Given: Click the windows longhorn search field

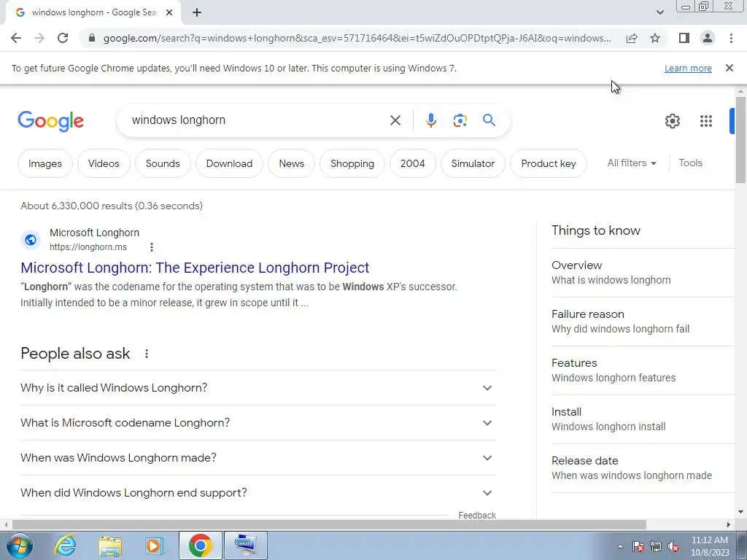Looking at the screenshot, I should click(x=258, y=120).
